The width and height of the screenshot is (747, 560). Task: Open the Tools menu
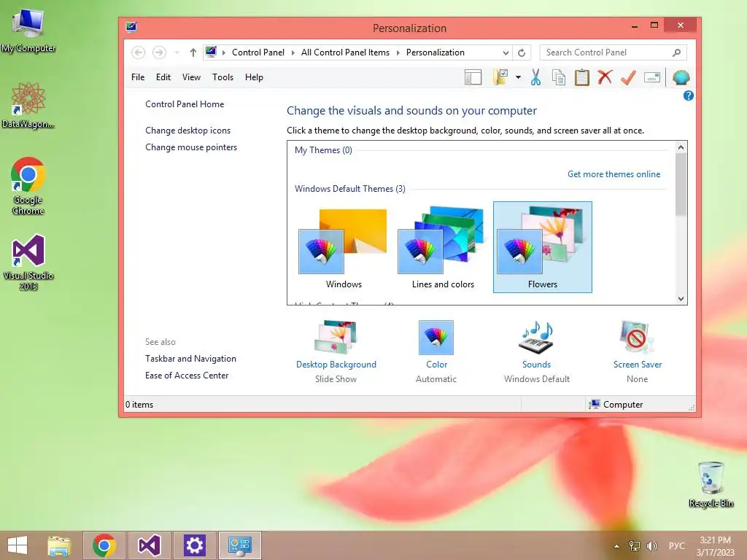(222, 77)
